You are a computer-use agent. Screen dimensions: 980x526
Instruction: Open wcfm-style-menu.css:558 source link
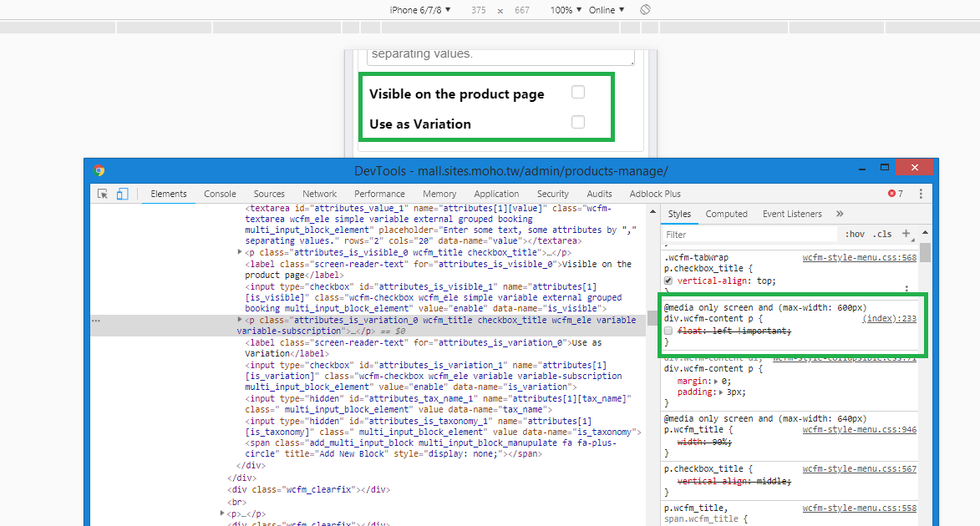(x=860, y=508)
